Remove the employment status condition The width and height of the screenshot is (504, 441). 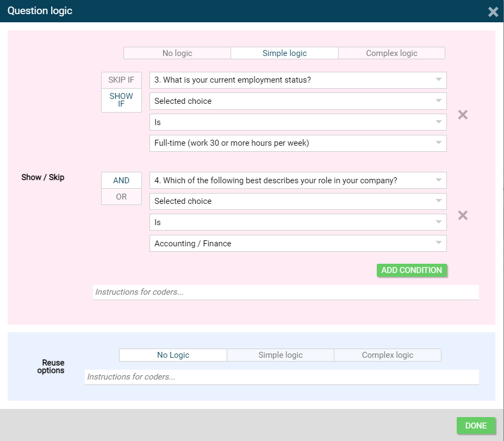(463, 115)
